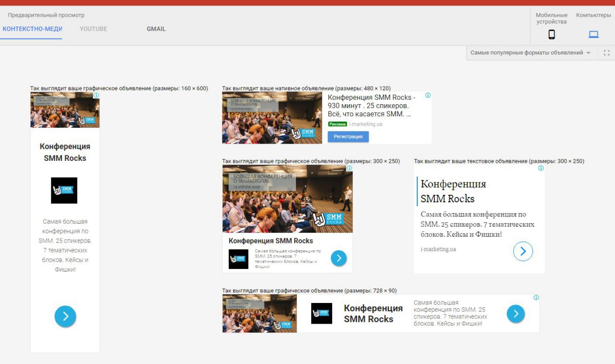Click Конференция SMM Rocks title in 300 × 250 image ad

pos(271,241)
